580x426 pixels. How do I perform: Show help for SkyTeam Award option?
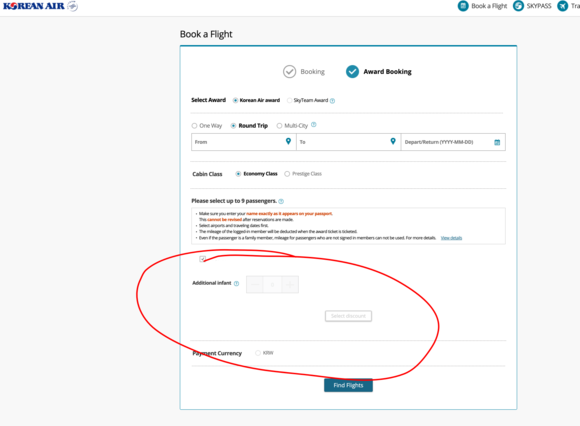tap(332, 101)
